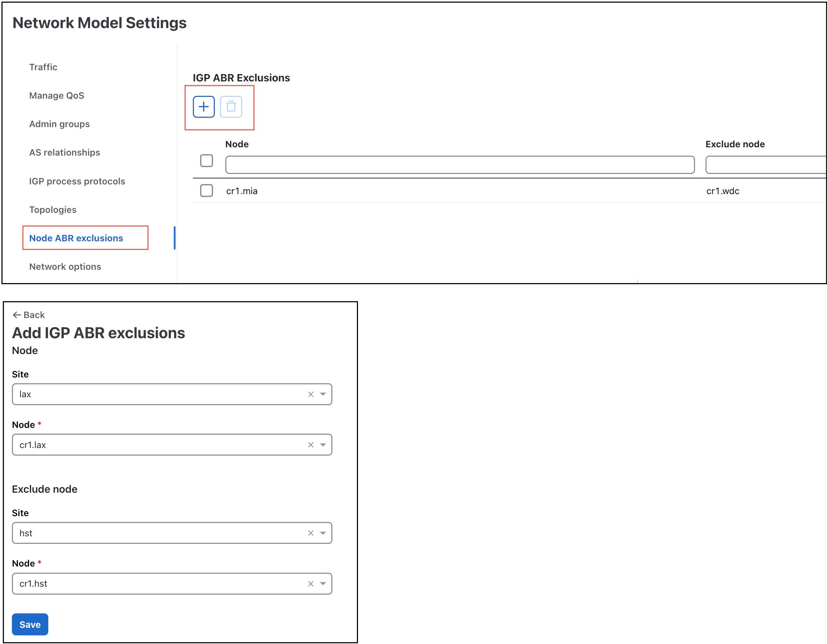Click the add exclusion plus icon
Viewport: 827px width, 644px height.
[x=203, y=107]
